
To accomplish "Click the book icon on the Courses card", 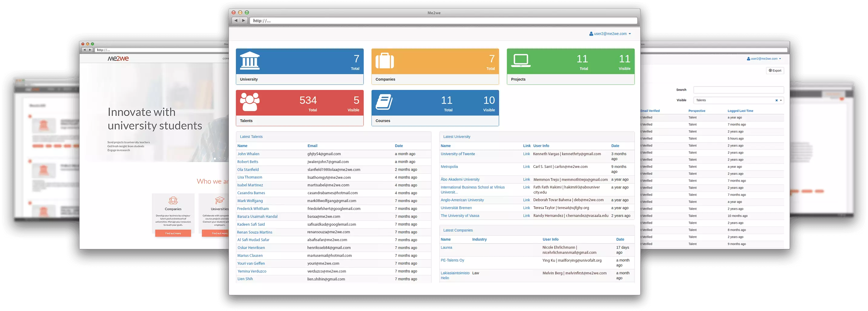I will click(384, 102).
